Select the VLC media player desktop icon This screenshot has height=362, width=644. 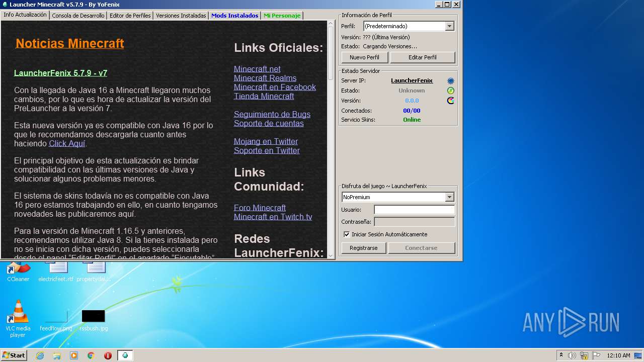(x=18, y=319)
